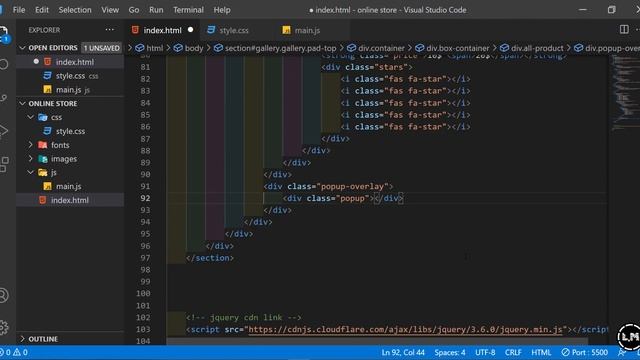This screenshot has height=360, width=640.
Task: Collapse the OPEN EDITORS section
Action: click(x=22, y=48)
